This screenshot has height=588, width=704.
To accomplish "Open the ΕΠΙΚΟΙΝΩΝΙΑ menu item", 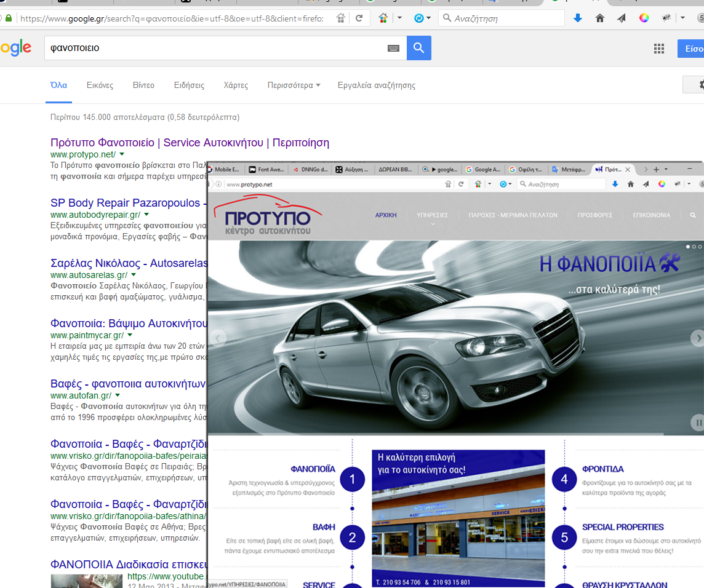I will coord(651,215).
